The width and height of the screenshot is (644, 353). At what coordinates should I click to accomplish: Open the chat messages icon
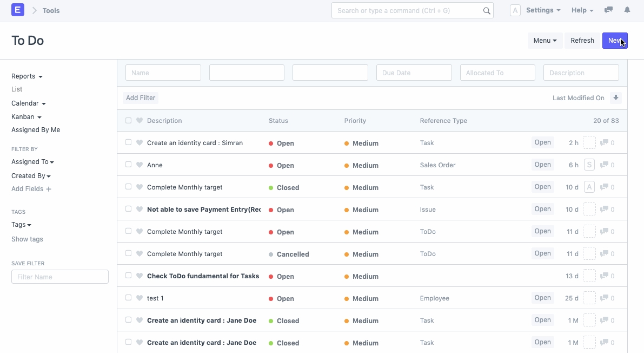coord(608,10)
